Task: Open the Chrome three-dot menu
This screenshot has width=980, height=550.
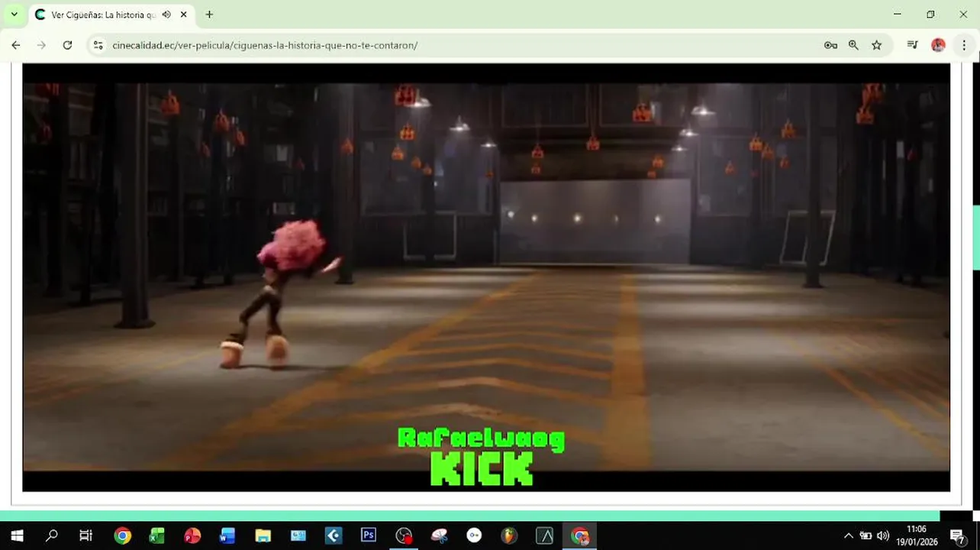Action: pos(964,45)
